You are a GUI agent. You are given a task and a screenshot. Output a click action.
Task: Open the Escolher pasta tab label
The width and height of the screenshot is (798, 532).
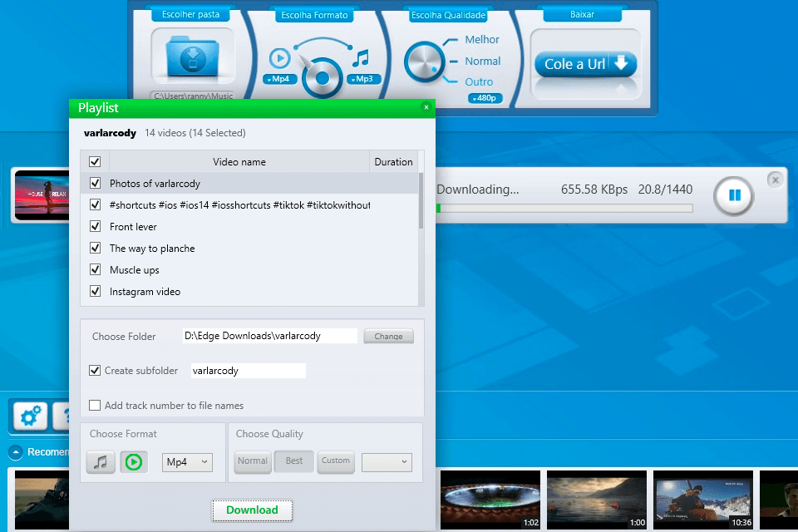pyautogui.click(x=190, y=14)
